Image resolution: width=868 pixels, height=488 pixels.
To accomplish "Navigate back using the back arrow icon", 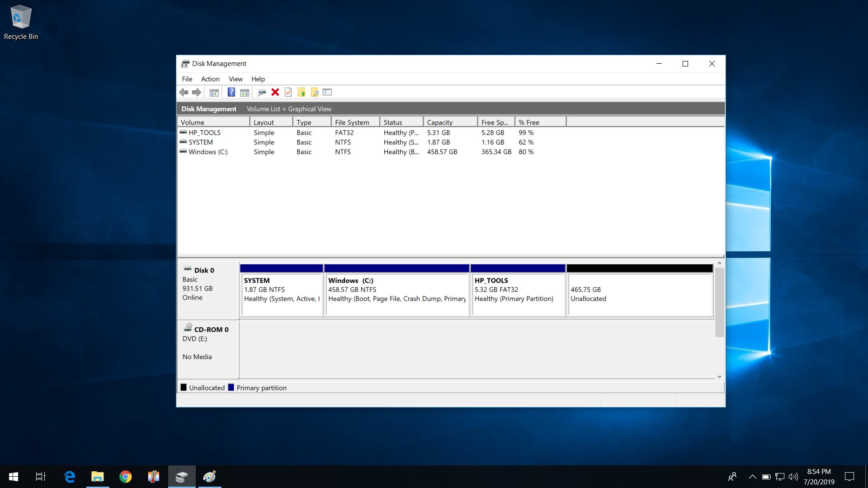I will click(x=184, y=92).
